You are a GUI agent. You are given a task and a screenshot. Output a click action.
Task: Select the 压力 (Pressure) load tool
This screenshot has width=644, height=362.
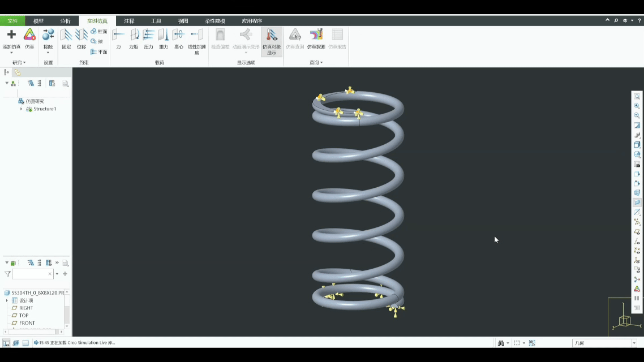pos(148,38)
